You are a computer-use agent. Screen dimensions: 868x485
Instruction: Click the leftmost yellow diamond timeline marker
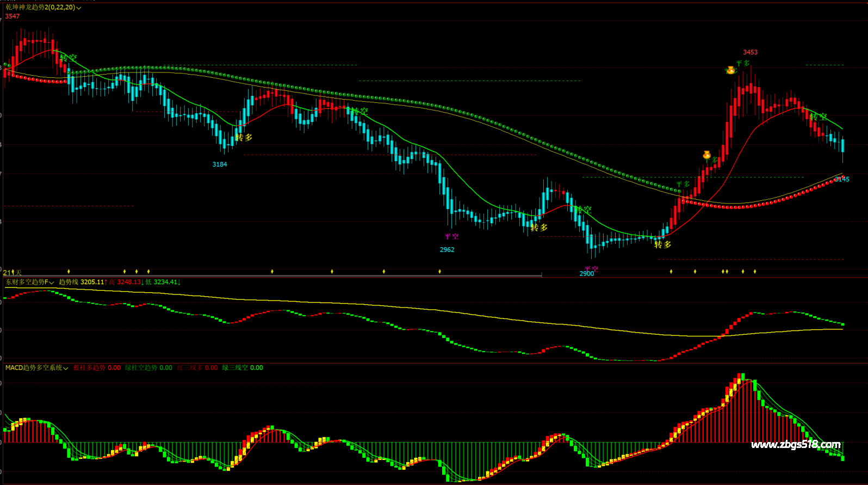[69, 271]
